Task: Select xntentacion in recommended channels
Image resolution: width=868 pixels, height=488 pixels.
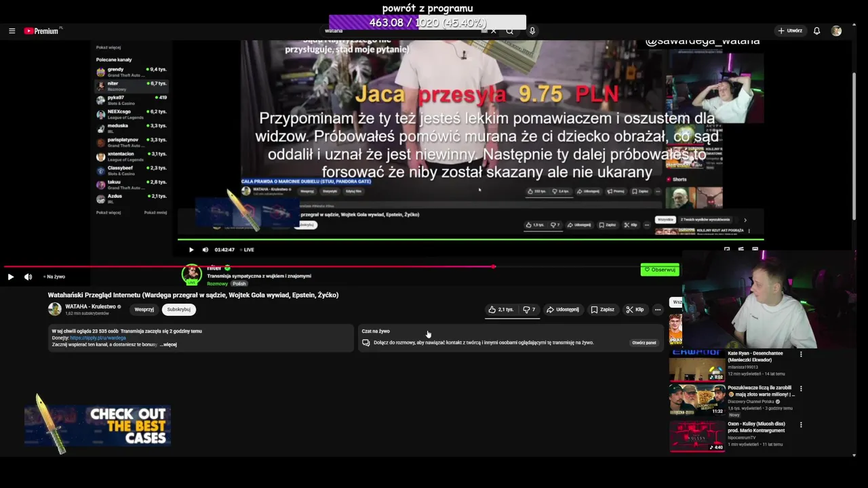Action: [132, 157]
